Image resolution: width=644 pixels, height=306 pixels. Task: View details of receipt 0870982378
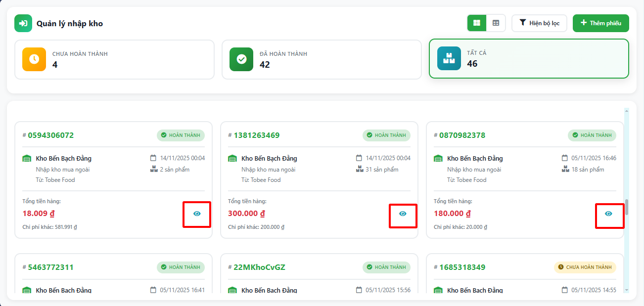click(608, 214)
